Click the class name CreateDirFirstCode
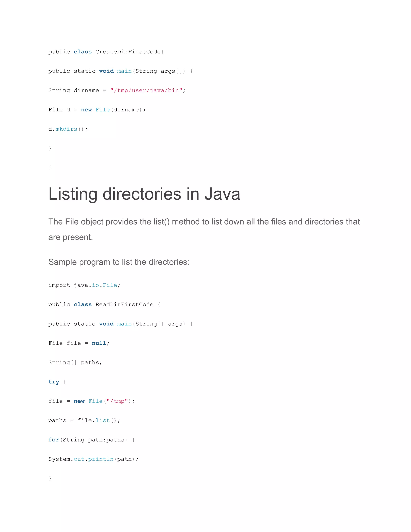The height and width of the screenshot is (532, 411). (128, 52)
